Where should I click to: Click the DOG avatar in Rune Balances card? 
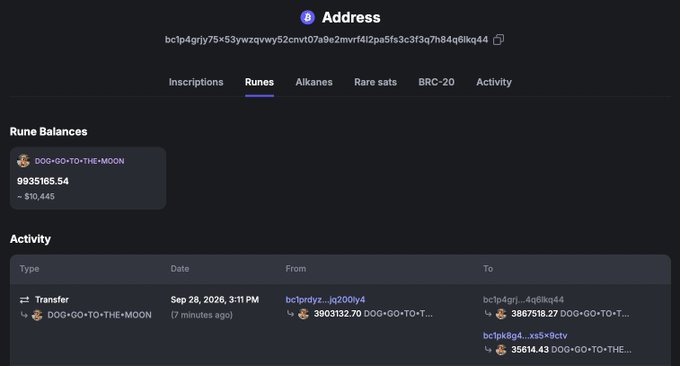pos(23,161)
